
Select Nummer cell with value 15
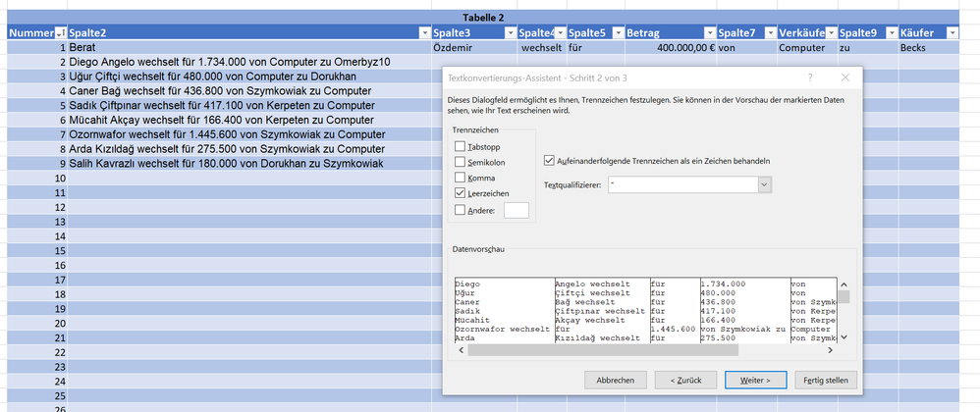(37, 251)
